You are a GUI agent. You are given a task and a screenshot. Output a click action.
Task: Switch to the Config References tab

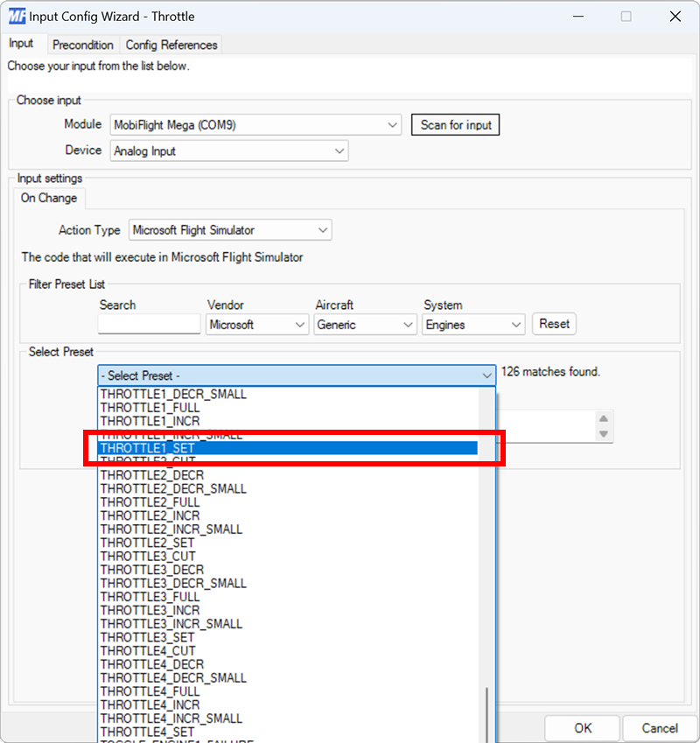coord(170,45)
